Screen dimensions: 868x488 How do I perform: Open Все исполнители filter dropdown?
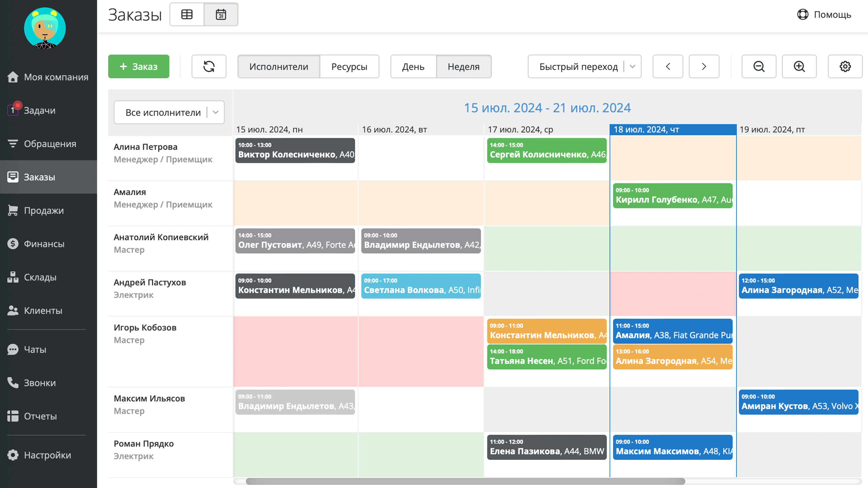click(169, 112)
